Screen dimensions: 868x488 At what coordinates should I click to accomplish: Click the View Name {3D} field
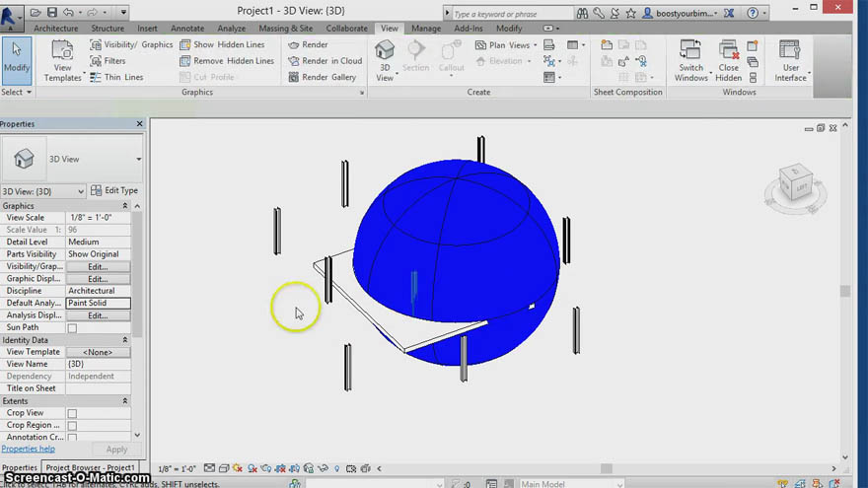[98, 364]
